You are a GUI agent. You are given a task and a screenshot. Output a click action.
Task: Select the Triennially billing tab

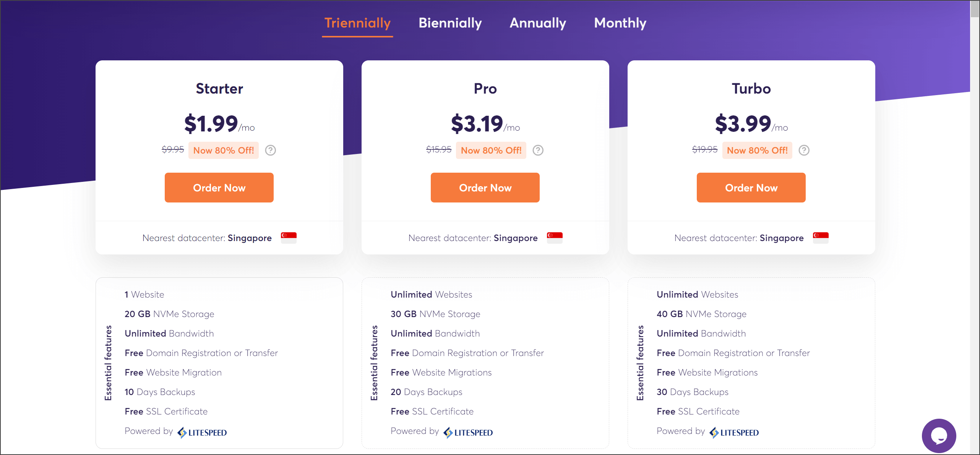click(357, 23)
